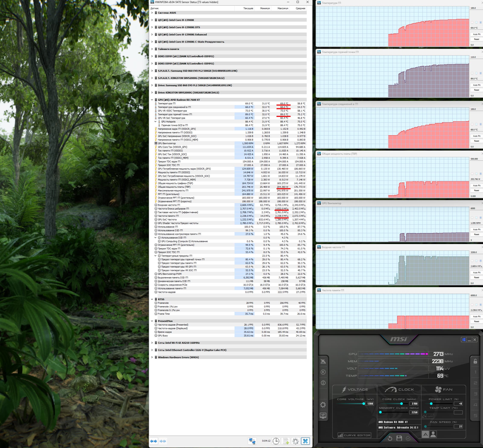Expand the Тайминги памяти sensor group
483x448 pixels.
152,49
